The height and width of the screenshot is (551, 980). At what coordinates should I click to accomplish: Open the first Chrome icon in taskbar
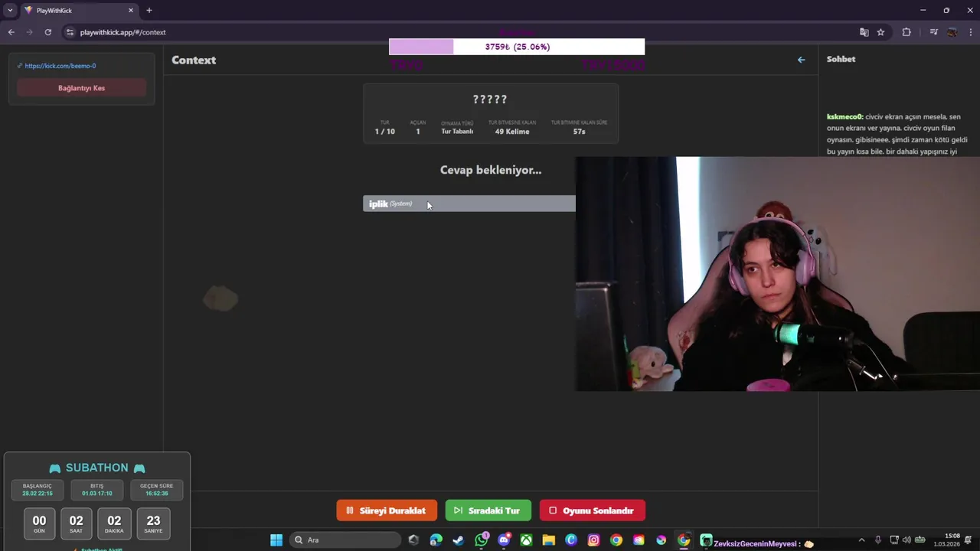(616, 540)
